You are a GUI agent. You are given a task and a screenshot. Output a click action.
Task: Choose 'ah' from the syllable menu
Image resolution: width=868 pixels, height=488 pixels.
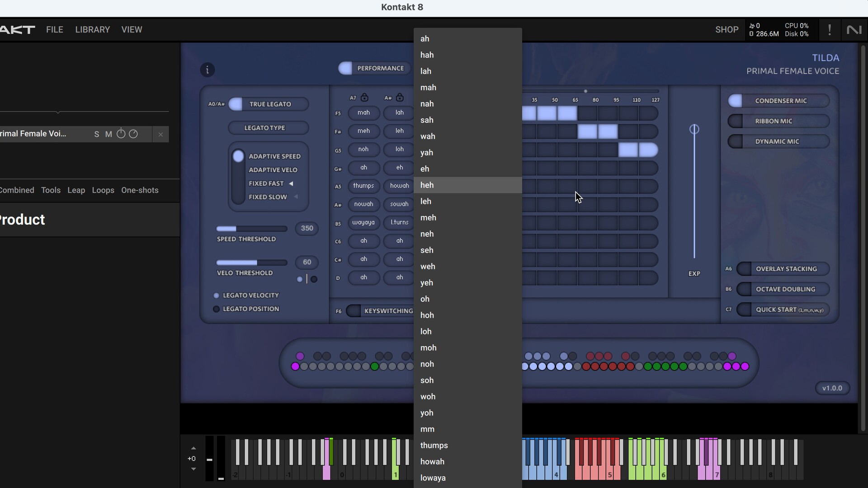[x=468, y=39]
